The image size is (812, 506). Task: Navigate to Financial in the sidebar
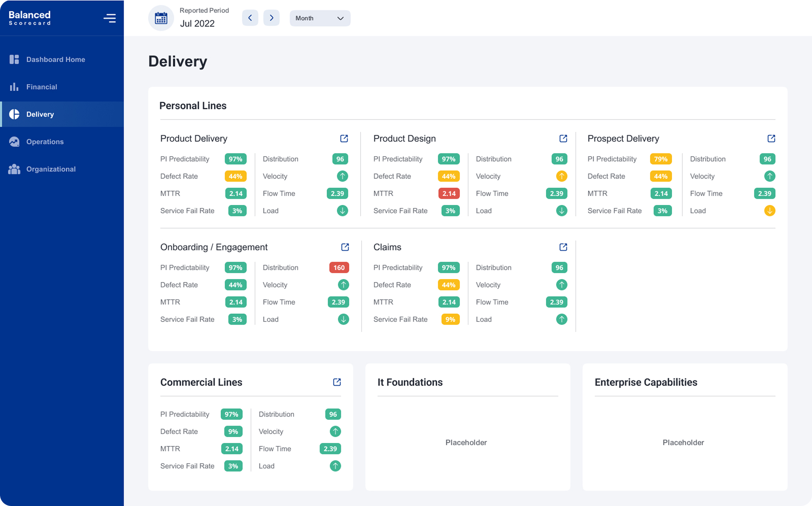click(x=42, y=86)
